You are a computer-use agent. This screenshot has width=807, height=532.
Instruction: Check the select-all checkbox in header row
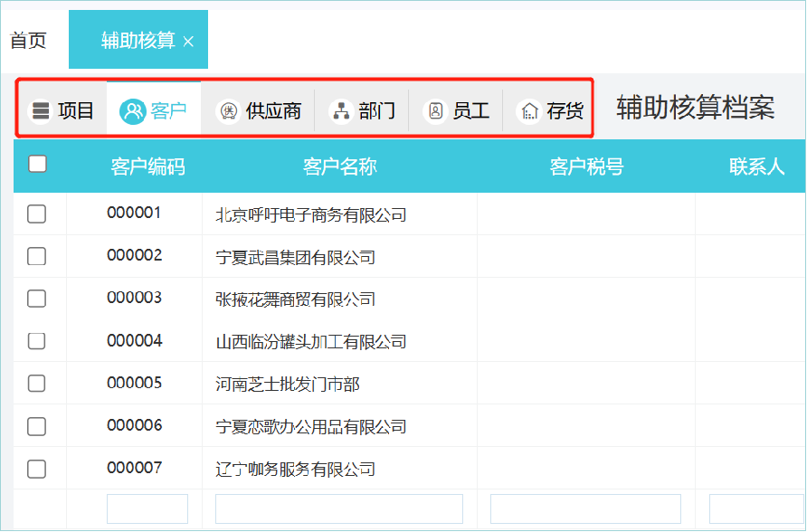pos(39,163)
